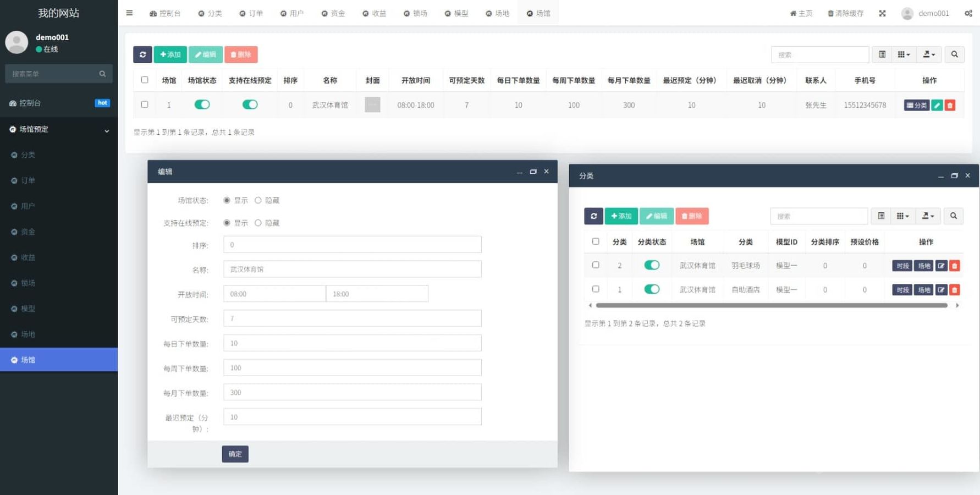Click the refresh icon in the main venue toolbar
The width and height of the screenshot is (980, 495).
[x=142, y=54]
